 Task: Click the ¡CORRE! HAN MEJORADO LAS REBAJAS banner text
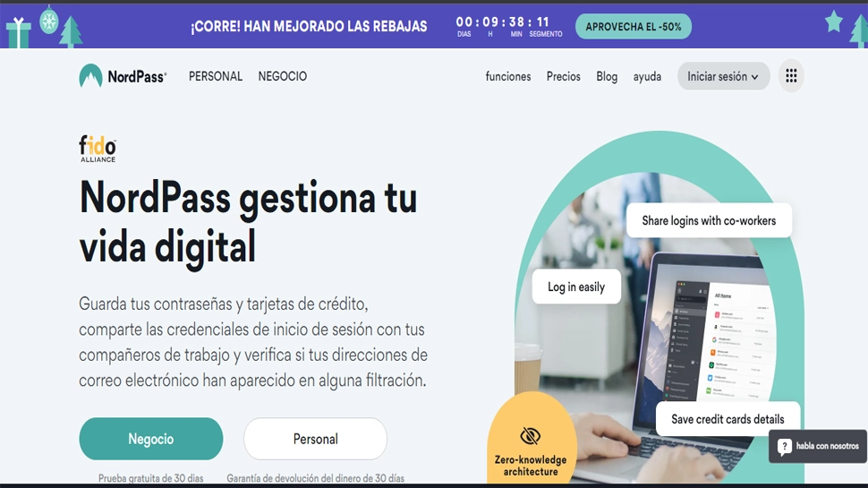(x=309, y=26)
